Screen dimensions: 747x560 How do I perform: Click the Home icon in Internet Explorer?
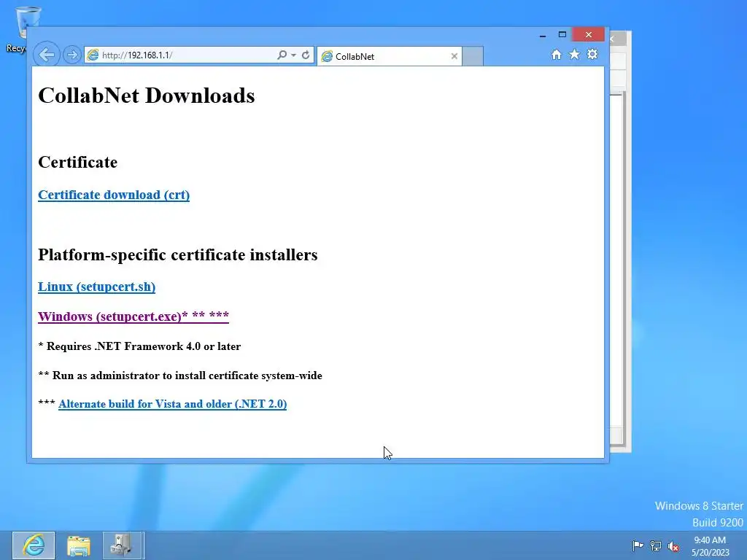click(x=557, y=54)
